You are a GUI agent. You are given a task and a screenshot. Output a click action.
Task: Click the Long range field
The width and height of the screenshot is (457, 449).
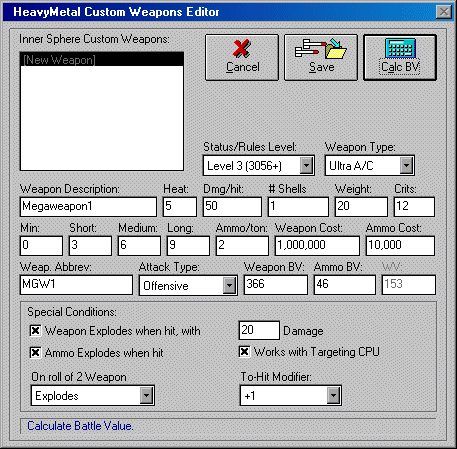point(188,246)
